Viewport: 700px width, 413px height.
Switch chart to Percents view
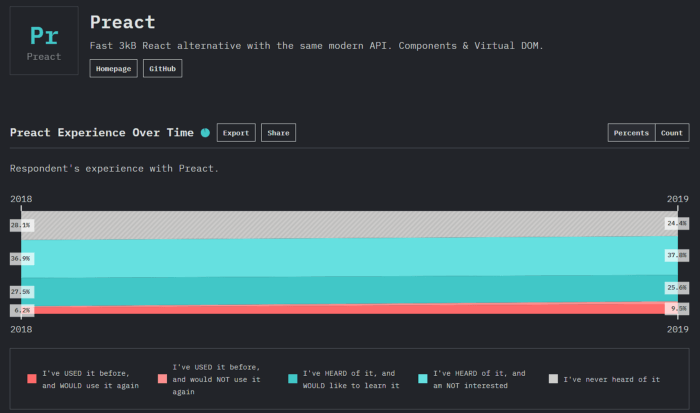pos(631,133)
